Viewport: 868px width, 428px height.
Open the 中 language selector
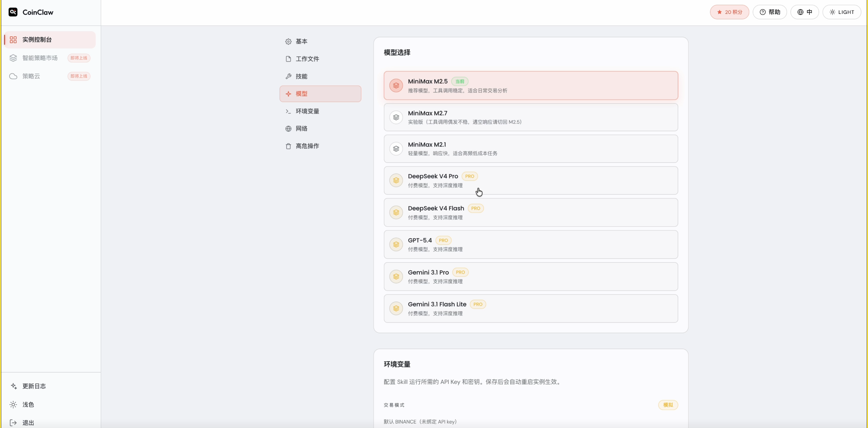click(805, 12)
